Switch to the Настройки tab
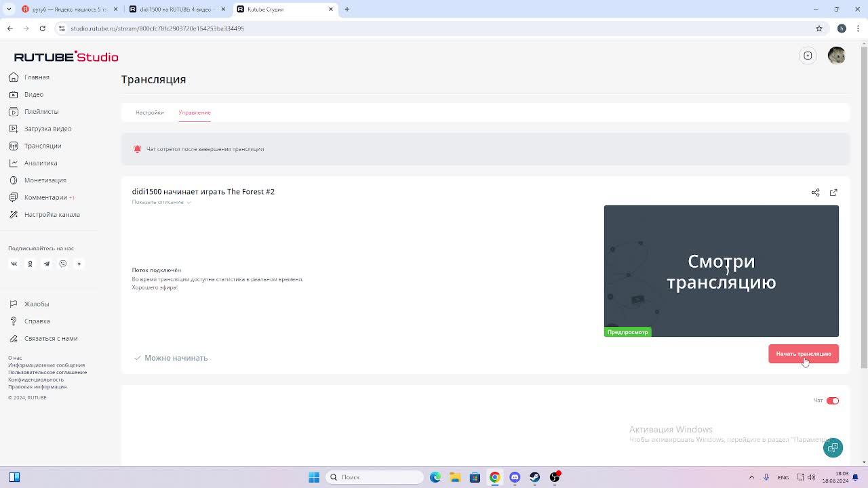 pos(150,113)
